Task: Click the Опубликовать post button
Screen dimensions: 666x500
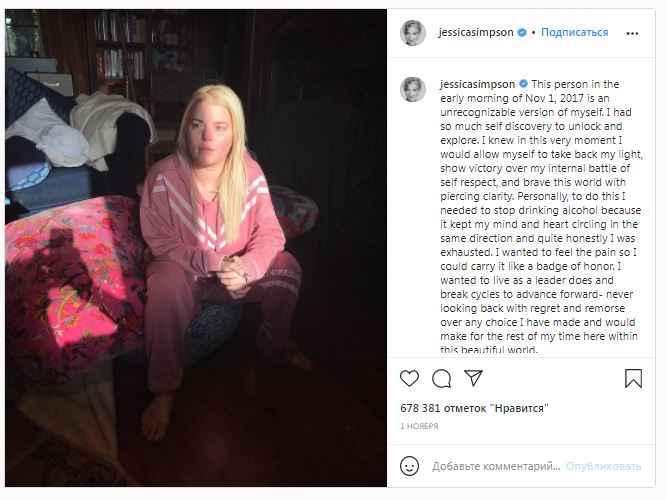Action: click(x=603, y=466)
